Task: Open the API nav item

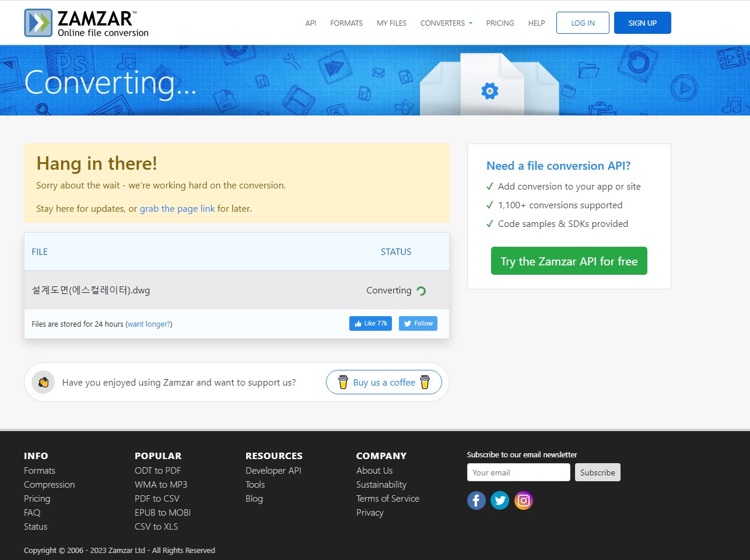Action: pos(311,23)
